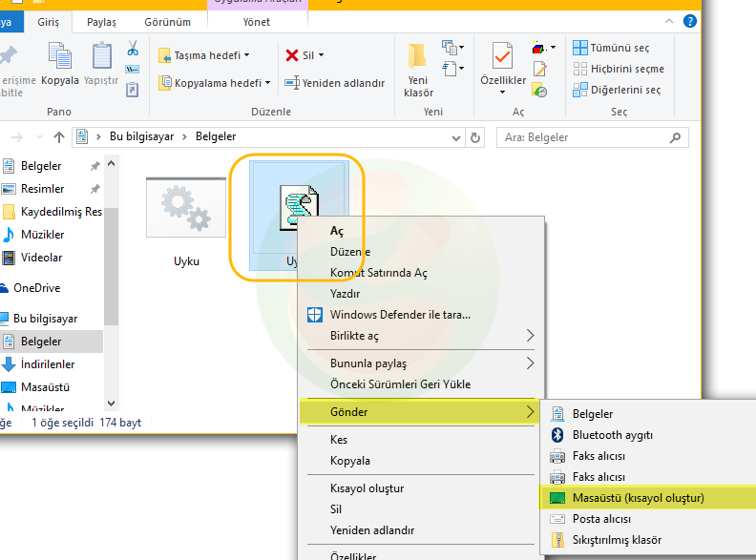Click the Yeni klasör folder icon
This screenshot has height=560, width=756.
[418, 57]
